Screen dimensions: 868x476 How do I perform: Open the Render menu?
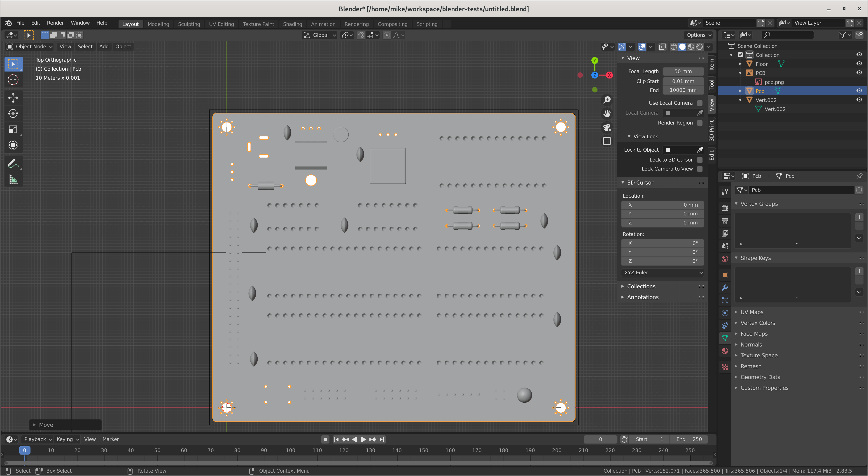[x=55, y=23]
